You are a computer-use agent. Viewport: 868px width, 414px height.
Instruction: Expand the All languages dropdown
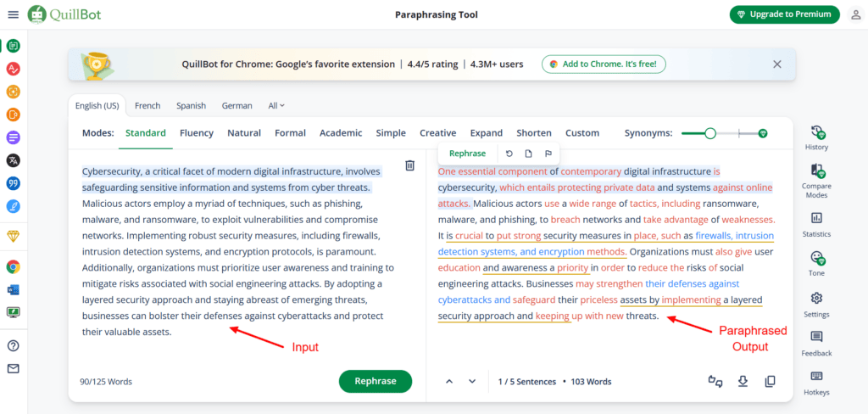[x=276, y=106]
